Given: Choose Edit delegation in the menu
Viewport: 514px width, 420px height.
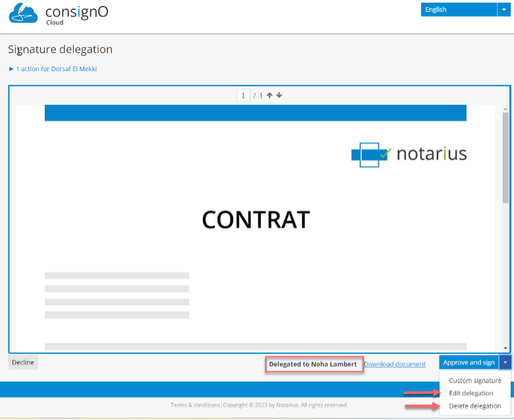Looking at the screenshot, I should tap(471, 393).
